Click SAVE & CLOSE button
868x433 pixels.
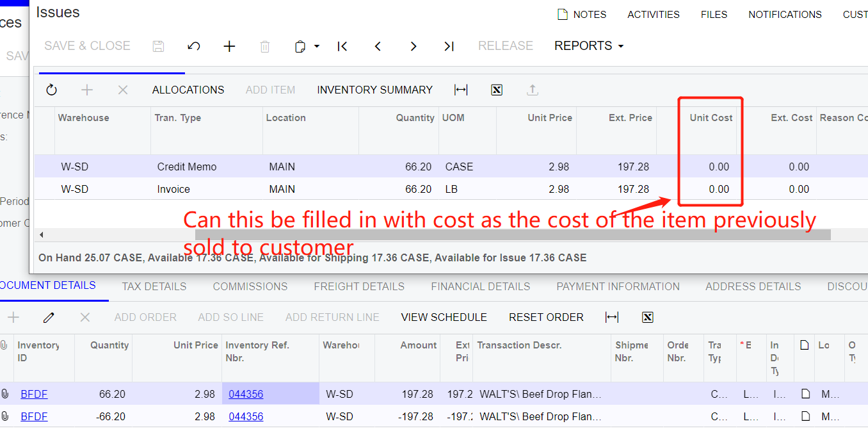point(88,46)
